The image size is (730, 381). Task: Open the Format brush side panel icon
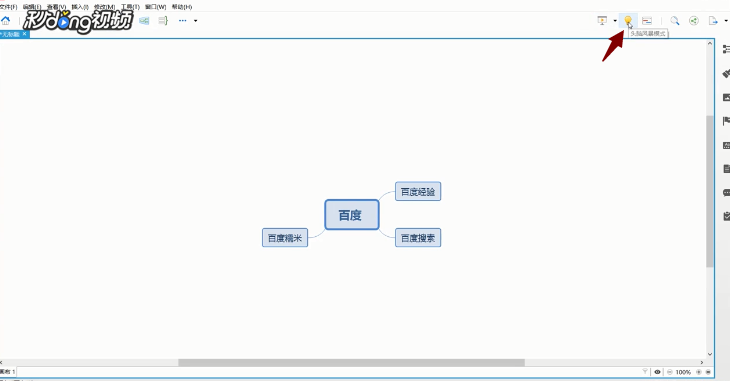coord(726,74)
